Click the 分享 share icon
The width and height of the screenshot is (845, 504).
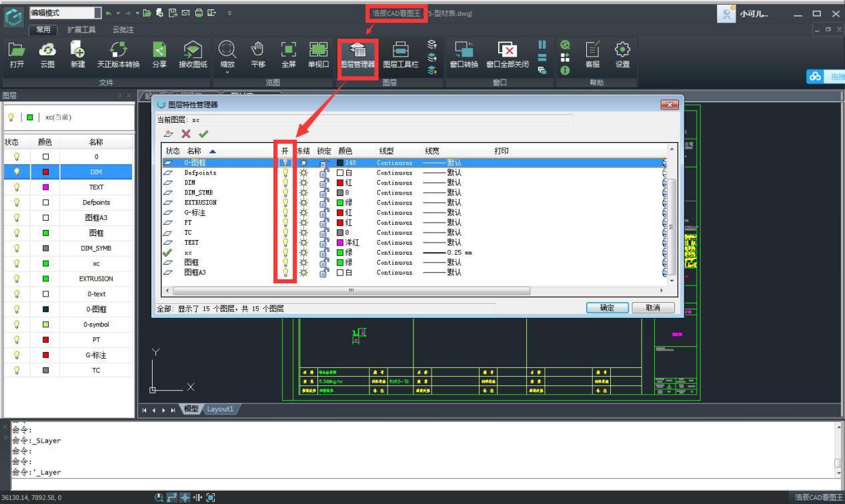[159, 54]
